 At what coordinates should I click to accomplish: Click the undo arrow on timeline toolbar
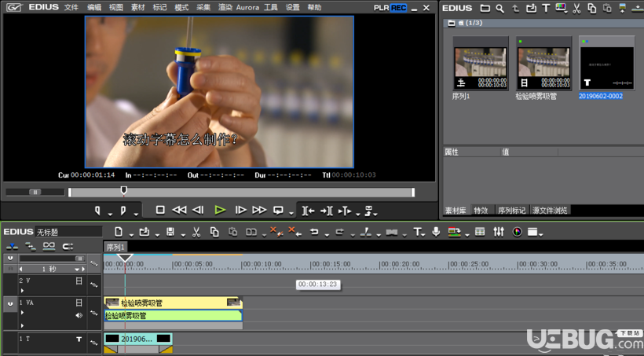click(x=314, y=232)
